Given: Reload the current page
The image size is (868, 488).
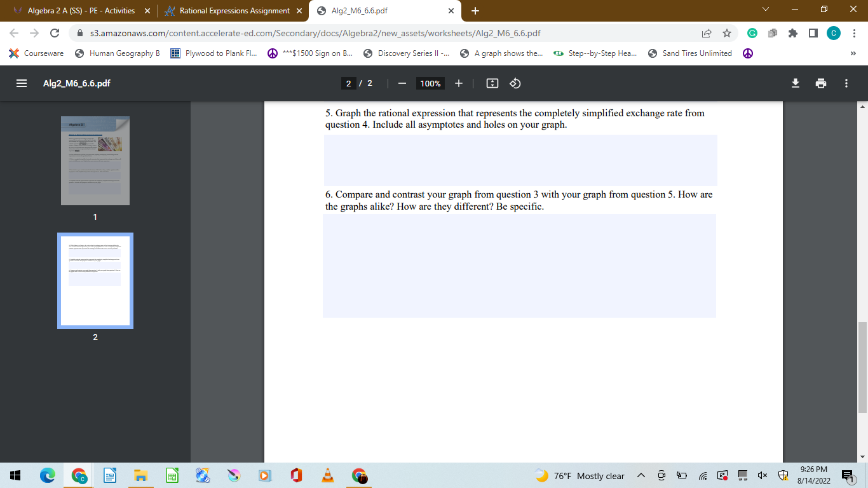Looking at the screenshot, I should coord(55,33).
